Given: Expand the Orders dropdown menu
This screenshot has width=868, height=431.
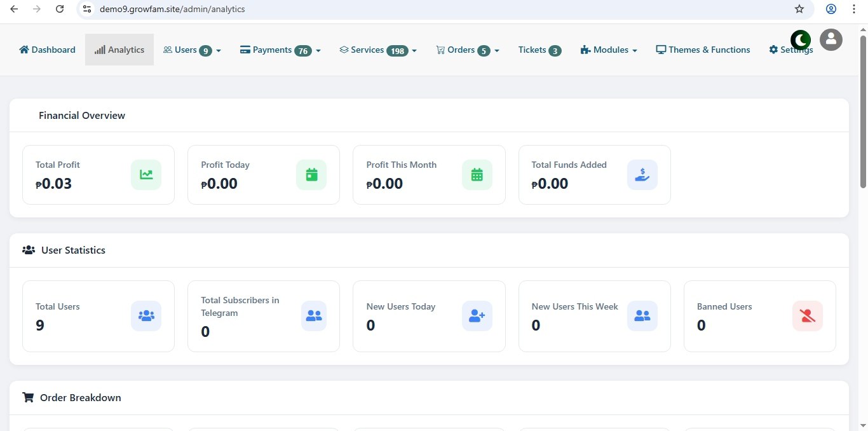Looking at the screenshot, I should click(x=468, y=50).
